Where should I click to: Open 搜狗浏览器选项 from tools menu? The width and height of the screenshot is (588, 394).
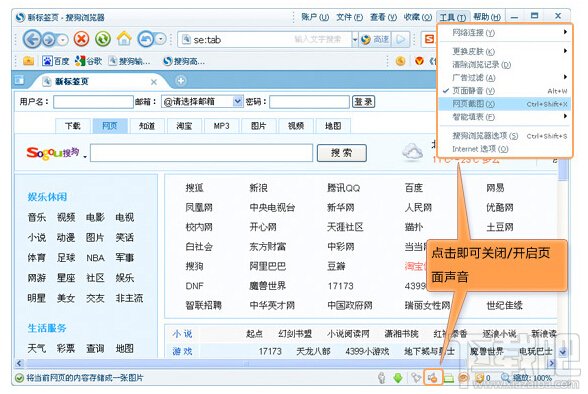coord(504,136)
